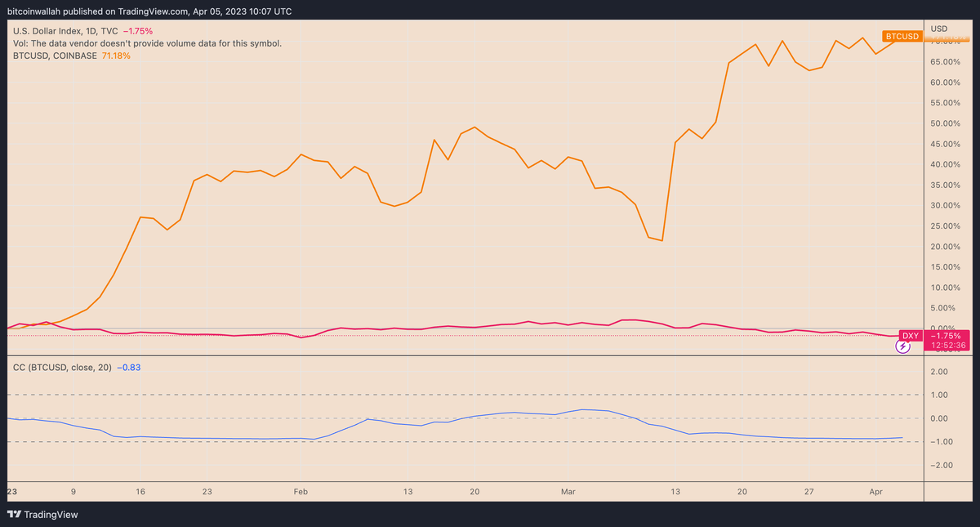Click the −0.83 correlation value readout
980x527 pixels.
tap(127, 367)
